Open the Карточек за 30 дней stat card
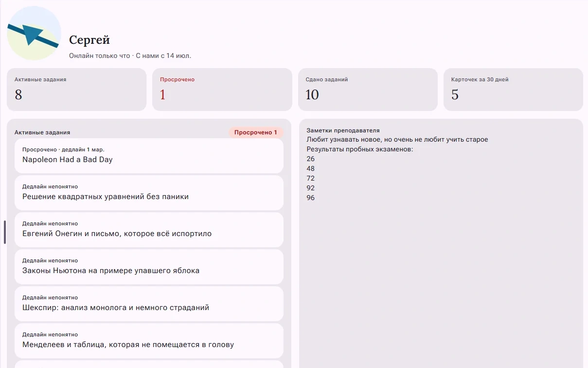 click(x=513, y=90)
